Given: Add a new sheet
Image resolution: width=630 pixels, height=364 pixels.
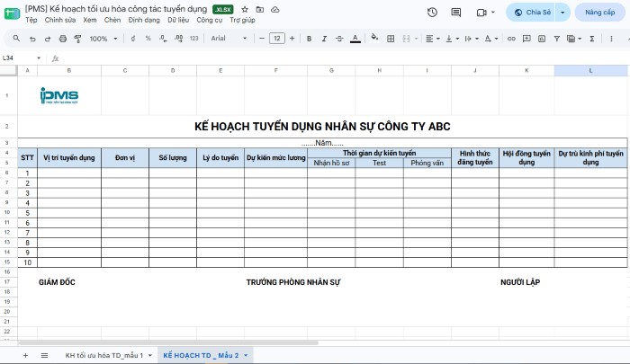Looking at the screenshot, I should pyautogui.click(x=26, y=356).
